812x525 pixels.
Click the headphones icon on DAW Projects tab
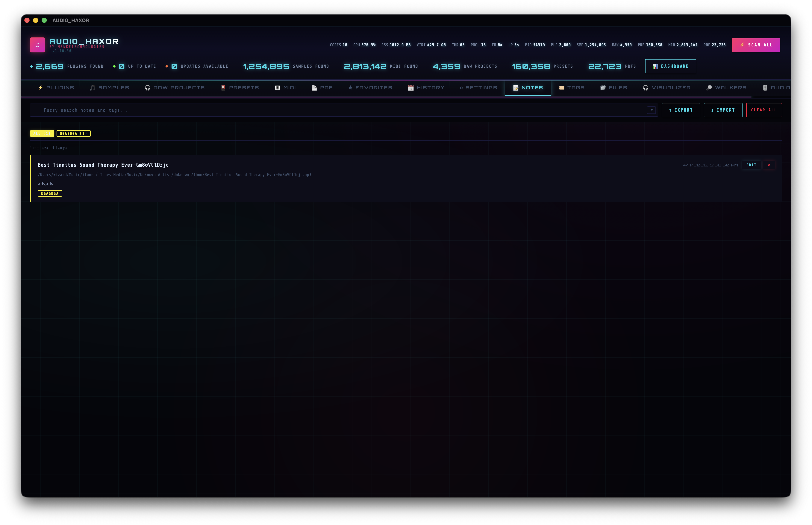[148, 88]
